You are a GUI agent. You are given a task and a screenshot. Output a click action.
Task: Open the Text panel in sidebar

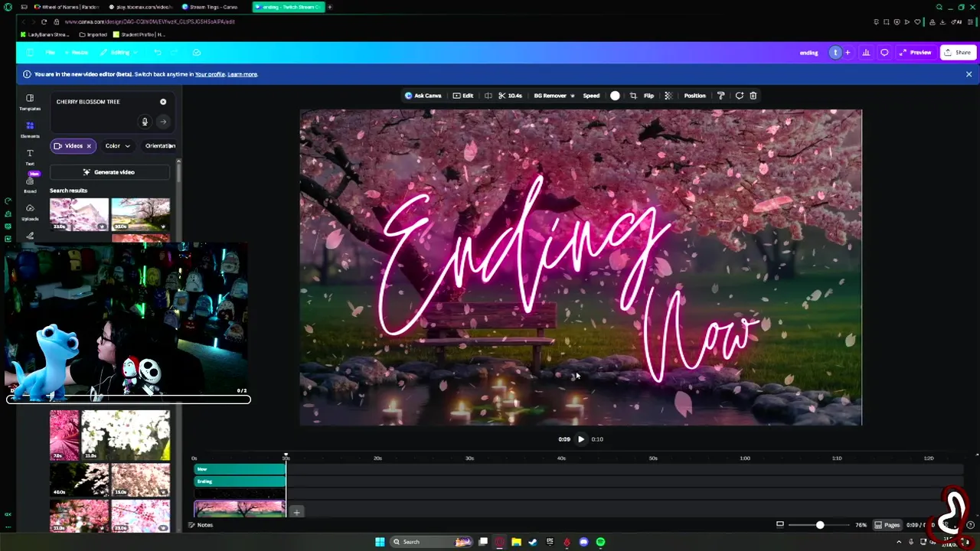click(x=30, y=157)
